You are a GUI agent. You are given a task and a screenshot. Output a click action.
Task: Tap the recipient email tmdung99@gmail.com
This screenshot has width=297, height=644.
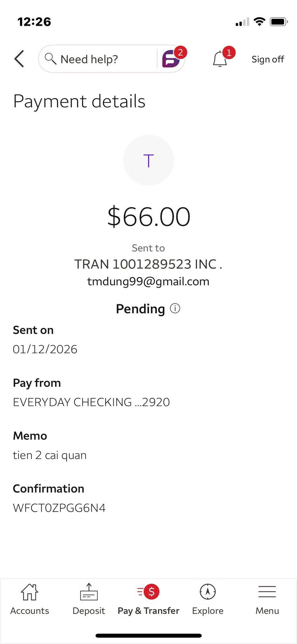click(148, 281)
